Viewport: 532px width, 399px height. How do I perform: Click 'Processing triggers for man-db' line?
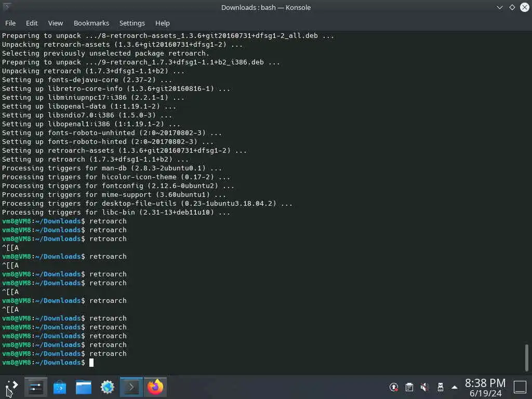pyautogui.click(x=112, y=168)
